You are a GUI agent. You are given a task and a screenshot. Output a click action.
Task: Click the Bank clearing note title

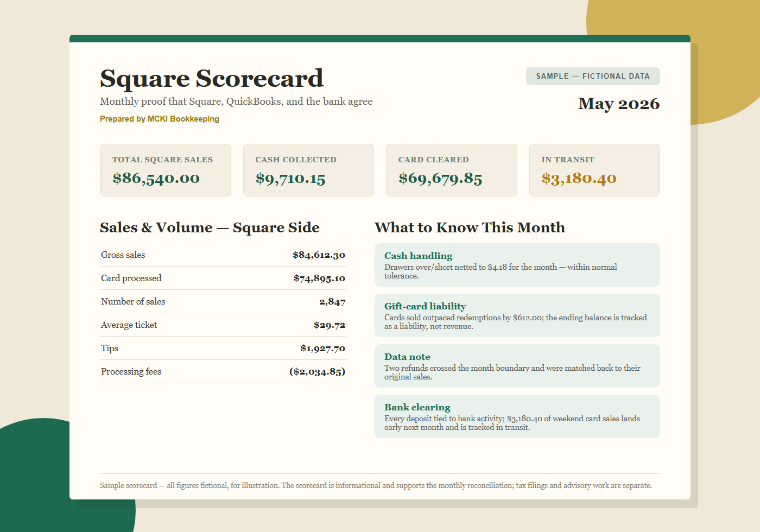[417, 407]
